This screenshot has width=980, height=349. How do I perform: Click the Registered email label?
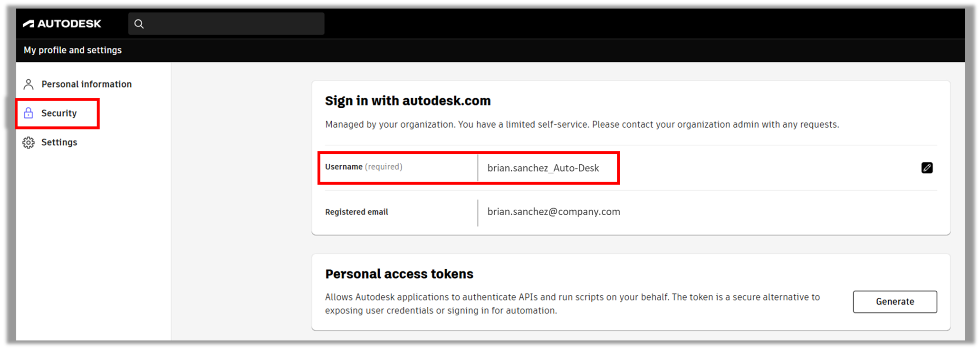[356, 212]
